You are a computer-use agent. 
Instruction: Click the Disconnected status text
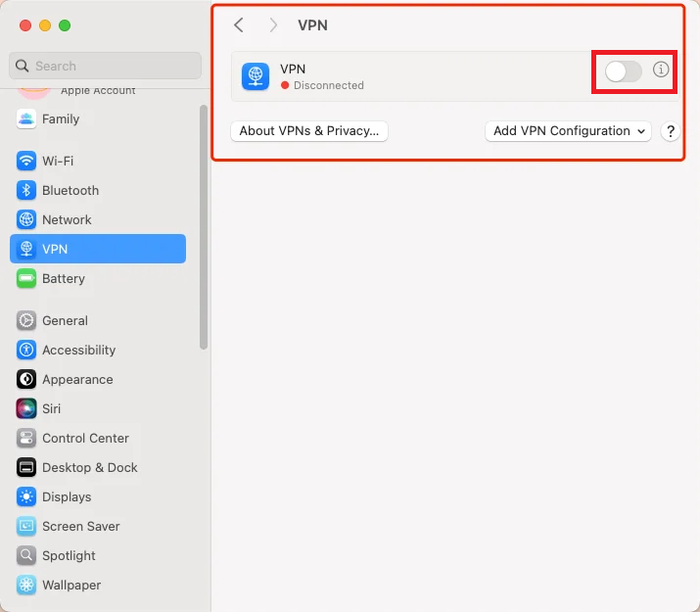[x=329, y=85]
